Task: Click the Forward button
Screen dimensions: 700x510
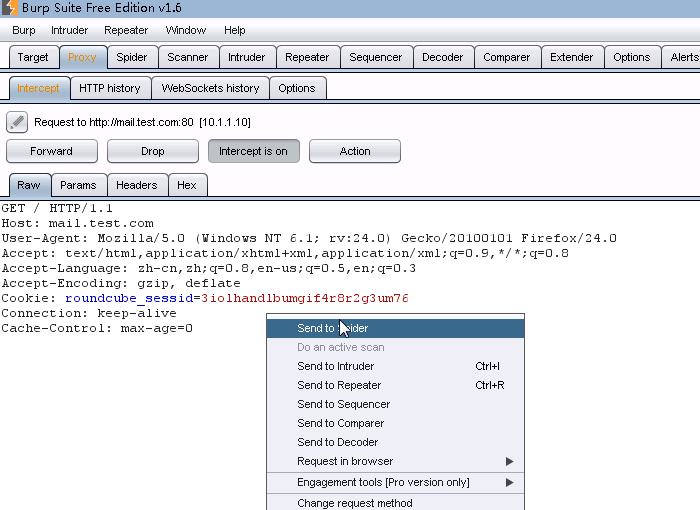Action: coord(51,151)
